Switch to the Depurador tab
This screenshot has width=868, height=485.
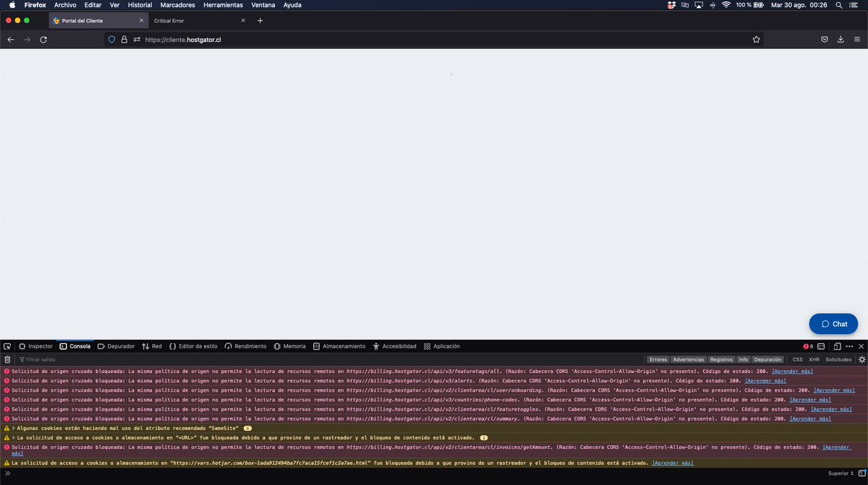click(x=116, y=346)
